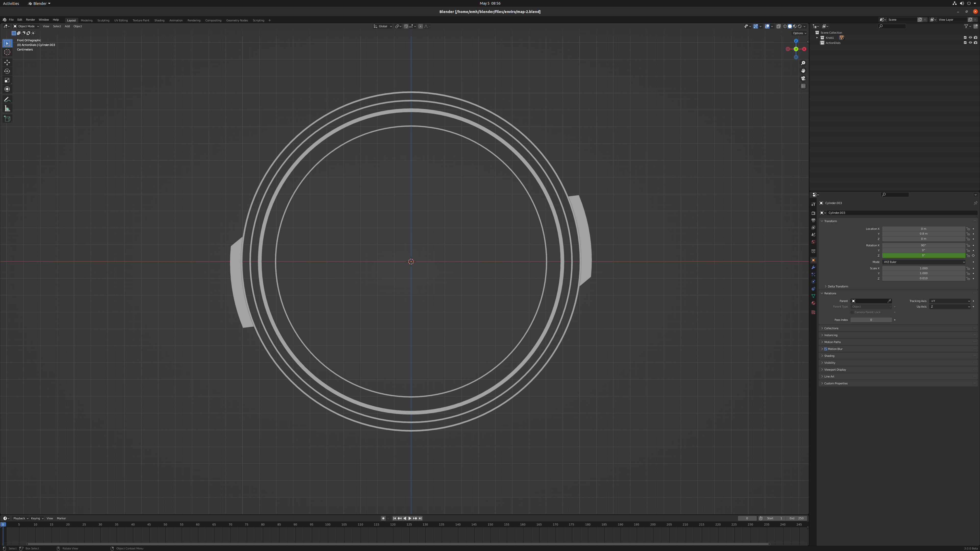Viewport: 980px width, 551px height.
Task: Activate the Transform tool
Action: 7,89
